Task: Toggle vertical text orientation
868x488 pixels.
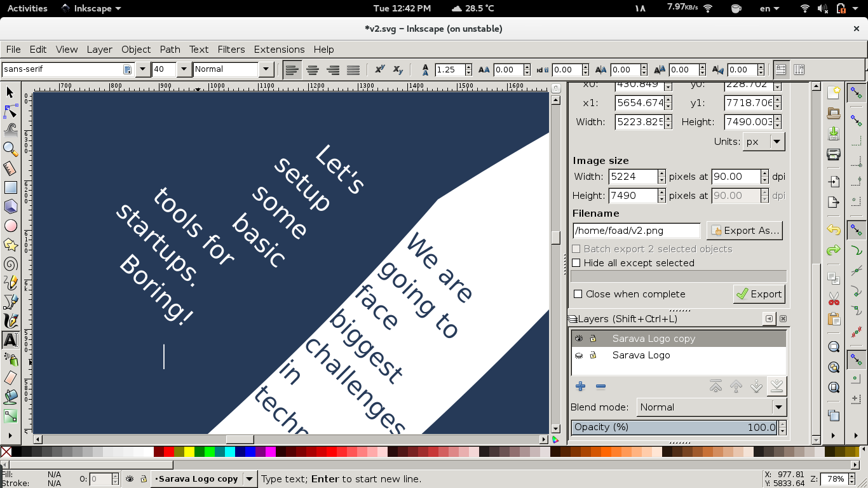Action: [799, 70]
